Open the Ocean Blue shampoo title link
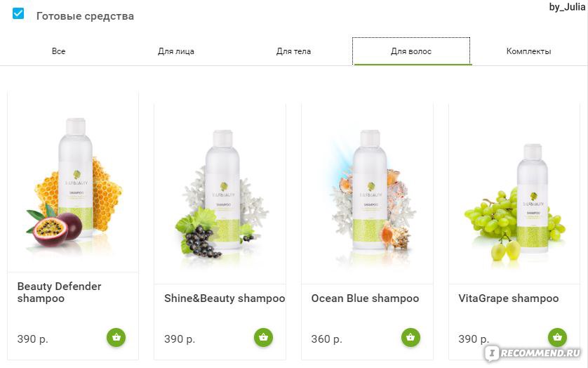 click(x=365, y=298)
